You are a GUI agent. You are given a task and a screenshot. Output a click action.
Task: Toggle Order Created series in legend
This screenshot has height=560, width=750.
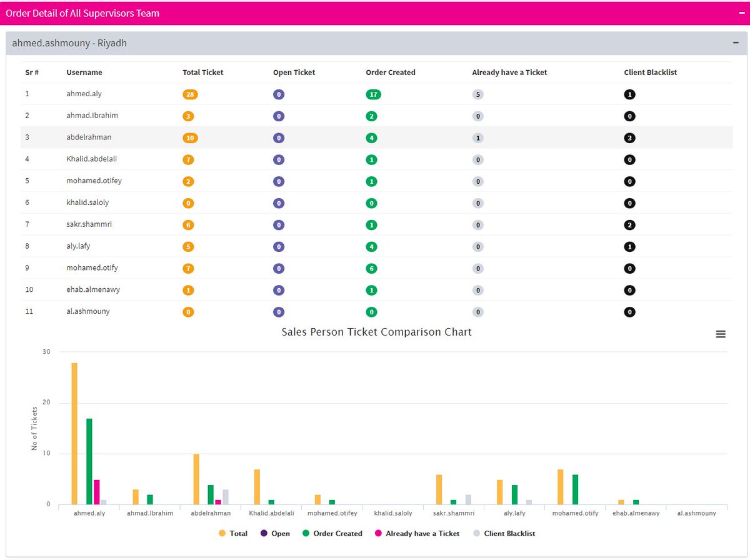tap(332, 534)
